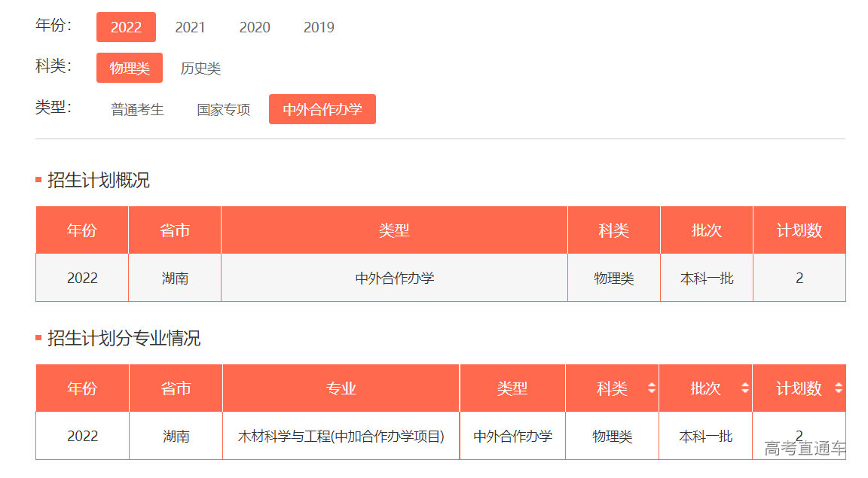
Task: Click 本科一批 cell in the overview table
Action: click(x=706, y=278)
